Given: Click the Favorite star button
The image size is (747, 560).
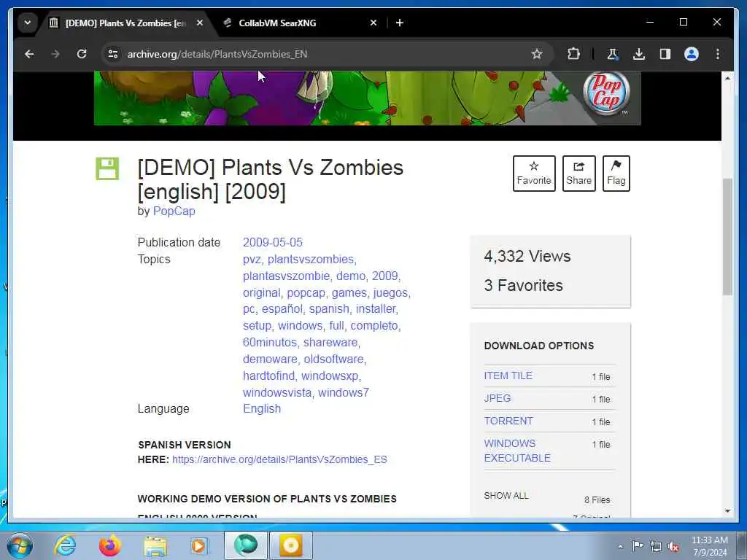Looking at the screenshot, I should pos(534,174).
